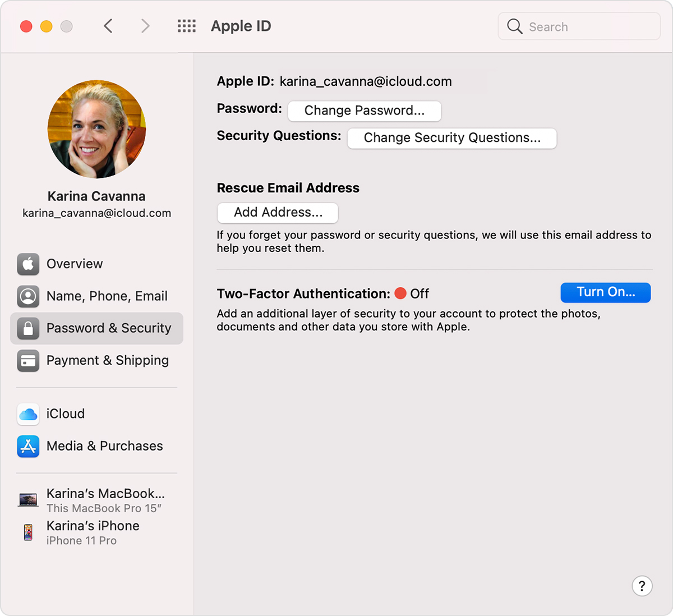Open iCloud settings in sidebar

click(x=96, y=414)
